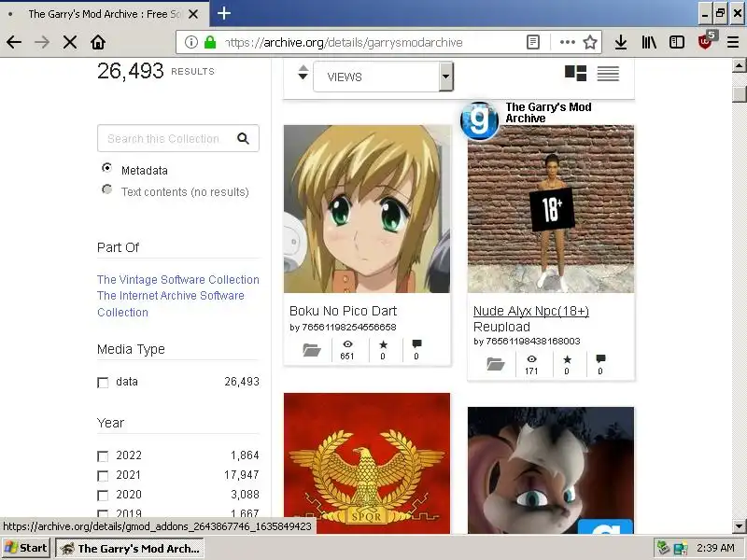Screen dimensions: 747x560
Task: Click uploader 76561198438168003 text
Action: (x=532, y=341)
